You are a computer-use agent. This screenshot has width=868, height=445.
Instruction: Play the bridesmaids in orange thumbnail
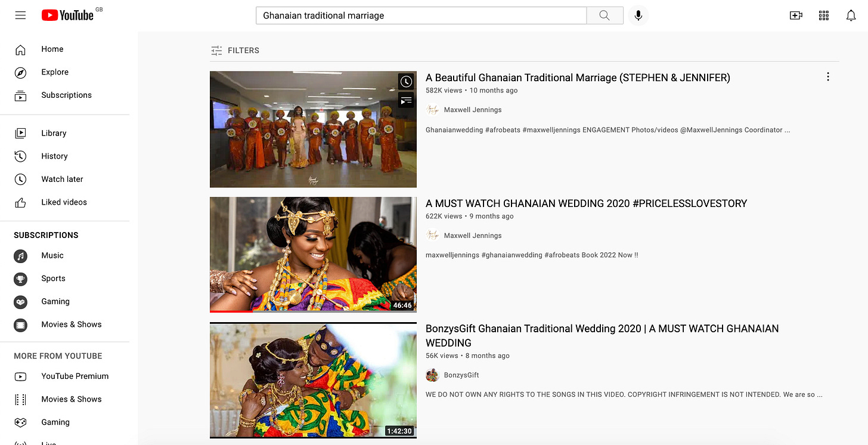point(313,129)
